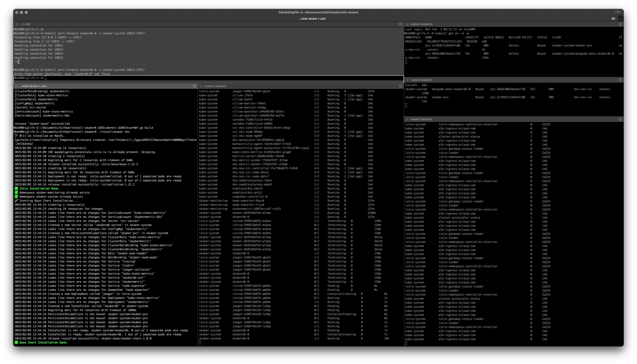This screenshot has height=364, width=637.
Task: Close the kubectl pod watch pane
Action: pos(201,86)
